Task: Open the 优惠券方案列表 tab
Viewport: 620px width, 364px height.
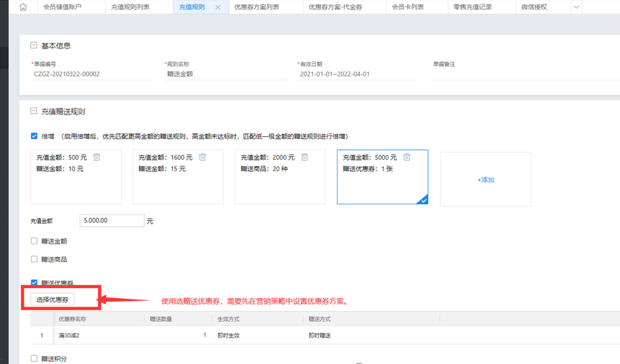Action: tap(257, 7)
